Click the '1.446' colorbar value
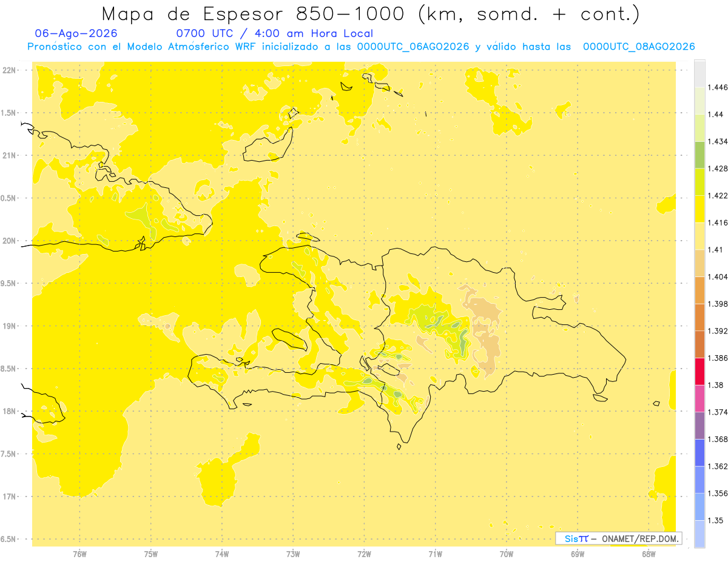Image resolution: width=728 pixels, height=562 pixels. click(718, 87)
